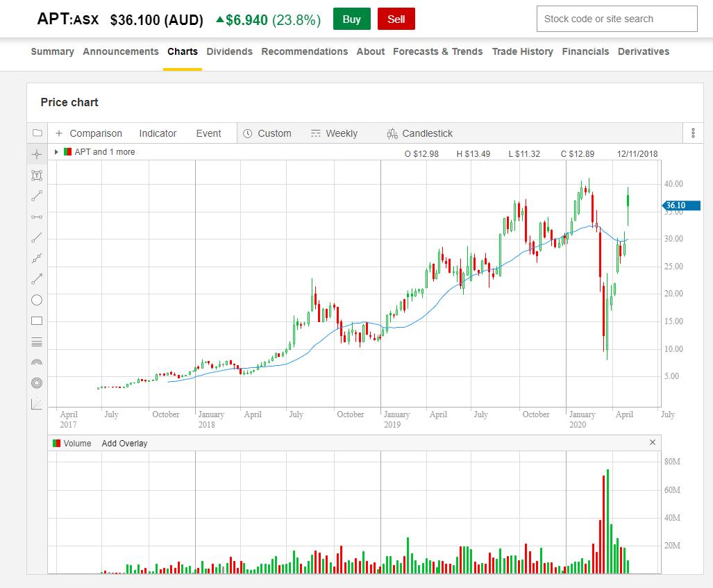This screenshot has height=588, width=713.
Task: Select the rectangle shape tool
Action: click(37, 321)
